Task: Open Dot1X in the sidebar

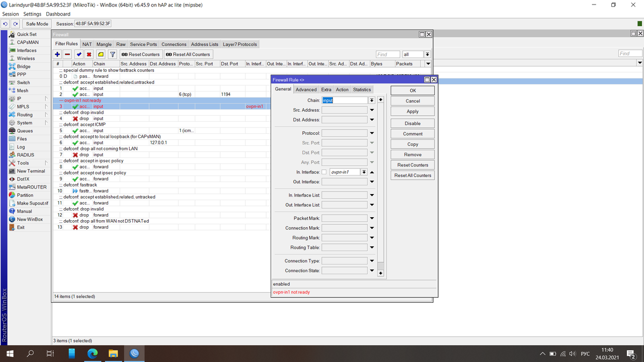Action: [24, 179]
